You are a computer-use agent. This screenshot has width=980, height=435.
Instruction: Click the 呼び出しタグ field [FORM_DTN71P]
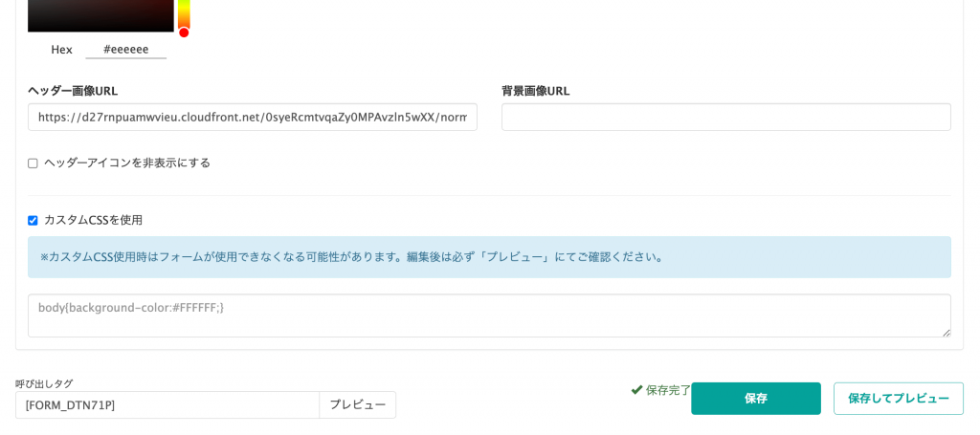point(167,405)
